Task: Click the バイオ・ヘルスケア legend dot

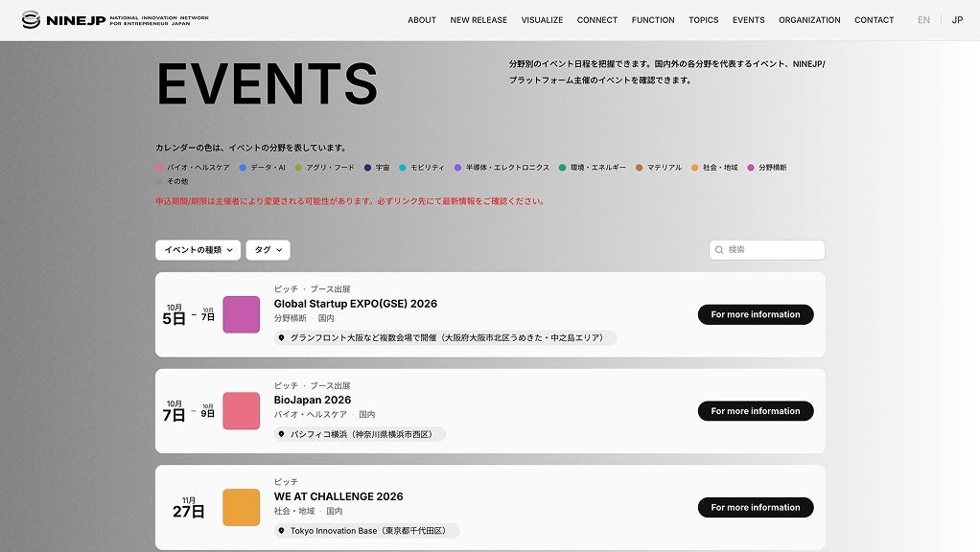Action: click(159, 168)
